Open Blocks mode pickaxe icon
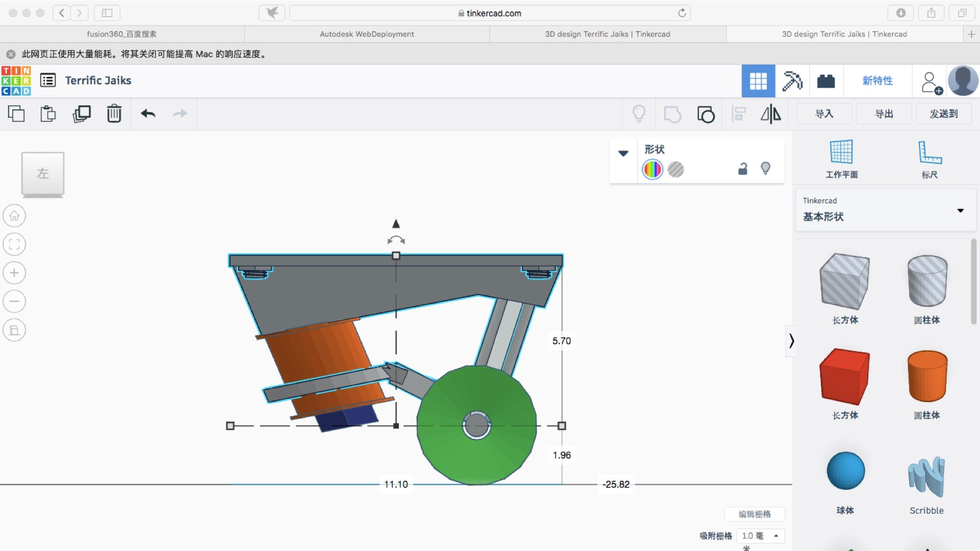This screenshot has height=551, width=980. pyautogui.click(x=792, y=81)
